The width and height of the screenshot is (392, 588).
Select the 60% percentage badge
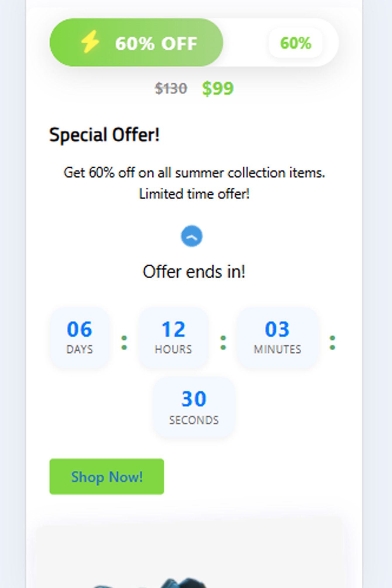pyautogui.click(x=296, y=43)
